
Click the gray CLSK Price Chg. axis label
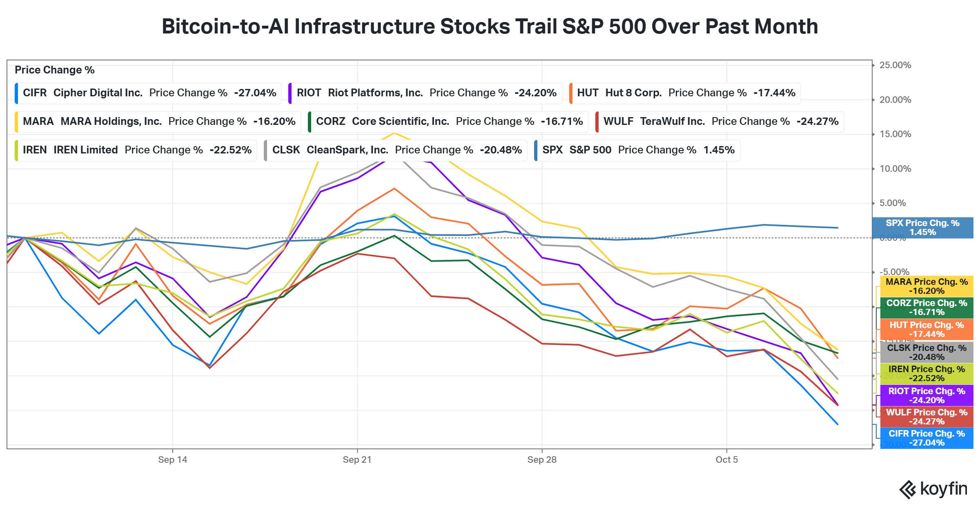click(927, 353)
